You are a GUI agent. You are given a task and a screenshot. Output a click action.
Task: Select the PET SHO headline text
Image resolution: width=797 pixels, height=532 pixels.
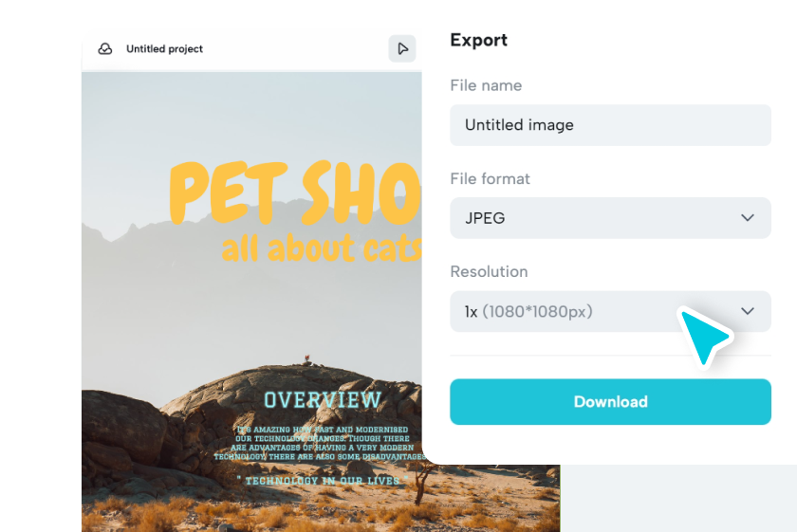pos(295,193)
